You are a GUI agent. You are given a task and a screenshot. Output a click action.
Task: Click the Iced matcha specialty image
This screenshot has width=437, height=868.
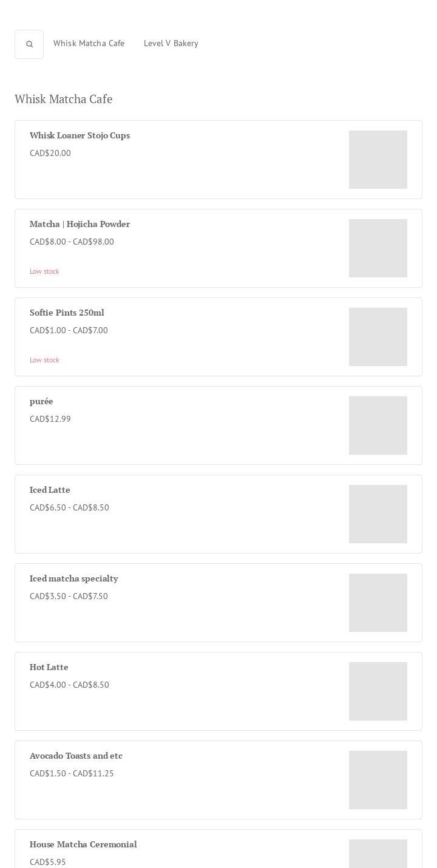pos(378,603)
